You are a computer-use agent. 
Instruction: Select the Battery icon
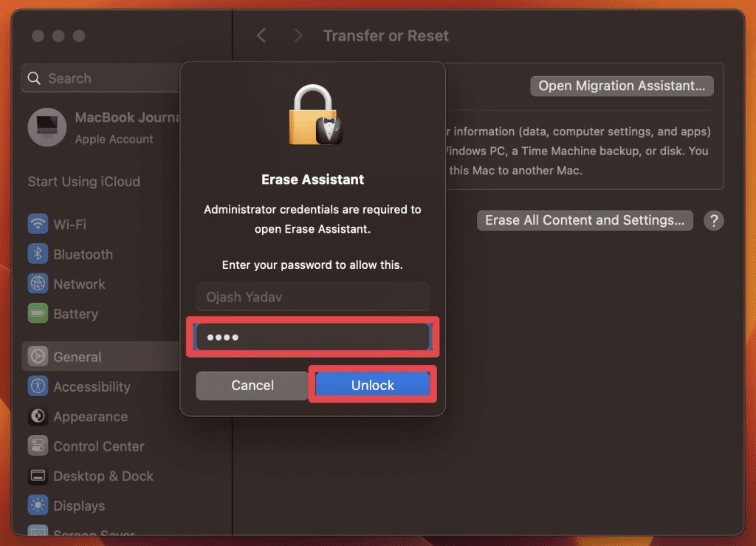[38, 313]
